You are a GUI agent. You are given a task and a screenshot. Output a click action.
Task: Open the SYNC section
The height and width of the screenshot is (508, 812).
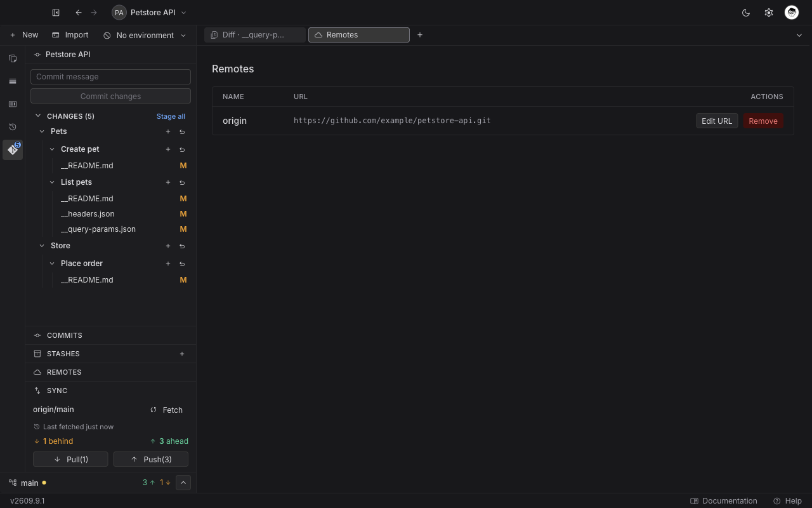(x=110, y=391)
